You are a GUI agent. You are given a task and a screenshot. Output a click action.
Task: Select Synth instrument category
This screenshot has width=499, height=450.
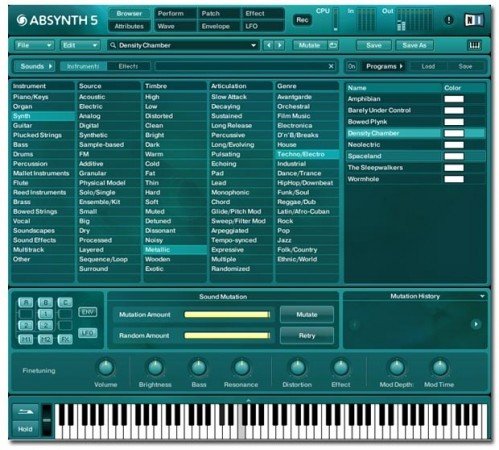(43, 116)
